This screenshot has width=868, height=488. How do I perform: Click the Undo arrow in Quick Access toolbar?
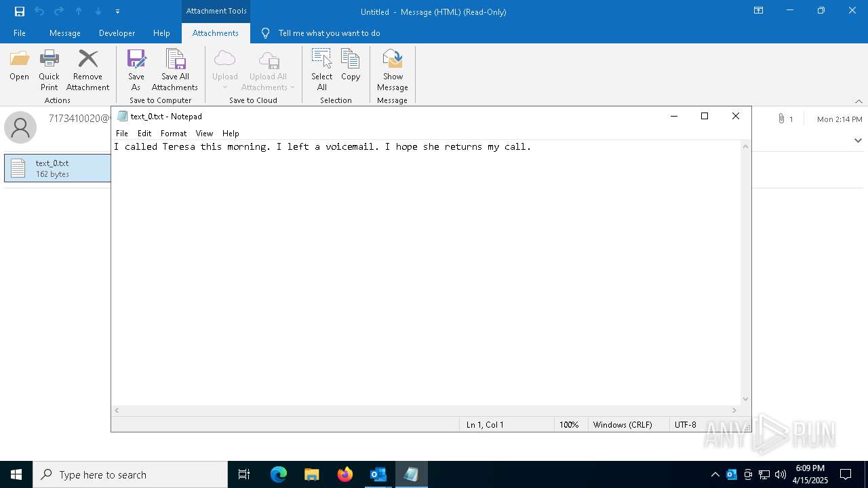point(39,12)
